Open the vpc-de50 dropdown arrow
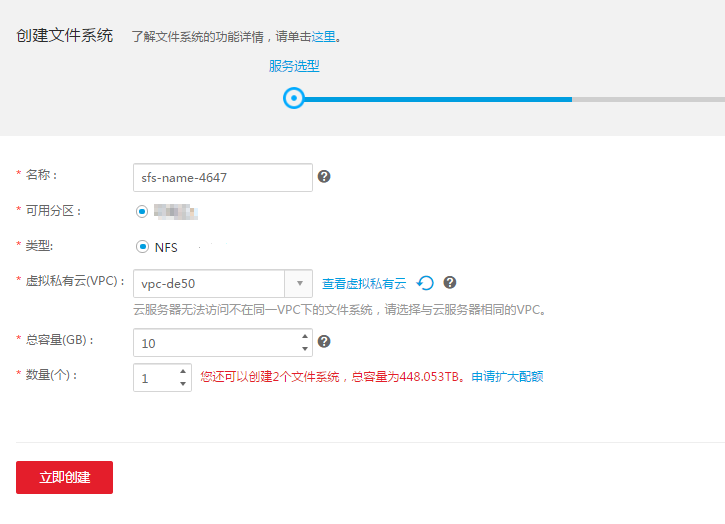Image resolution: width=725 pixels, height=524 pixels. 299,284
